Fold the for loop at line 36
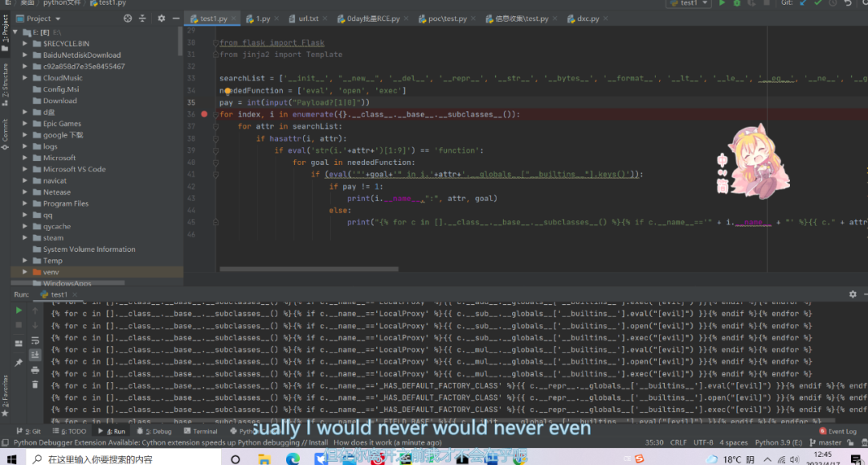The image size is (868, 465). [215, 115]
